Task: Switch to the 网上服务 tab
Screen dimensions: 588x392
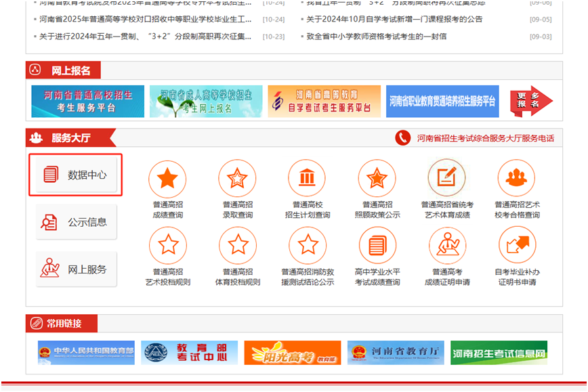Action: click(76, 269)
